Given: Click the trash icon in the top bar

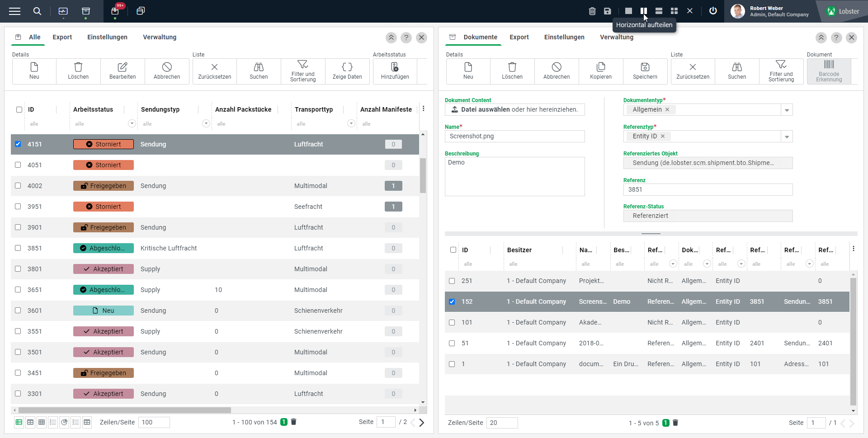Looking at the screenshot, I should pyautogui.click(x=592, y=11).
